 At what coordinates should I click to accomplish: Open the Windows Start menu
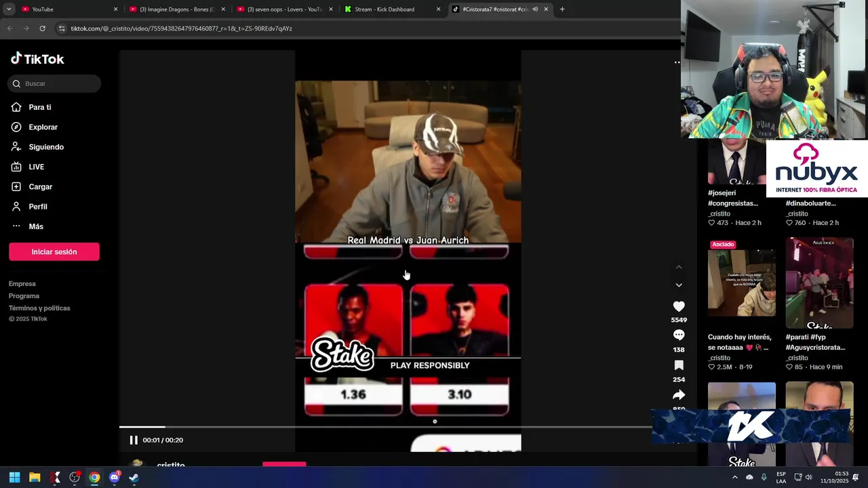(x=14, y=477)
